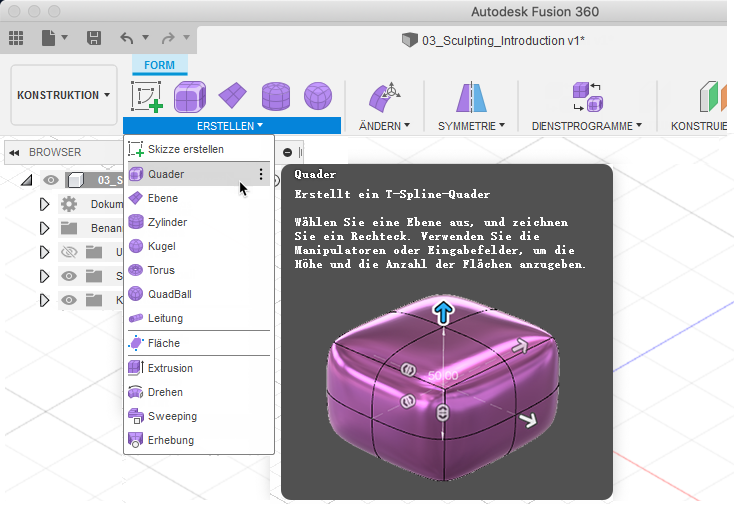Open the SYMMETRIE dropdown menu

point(471,126)
